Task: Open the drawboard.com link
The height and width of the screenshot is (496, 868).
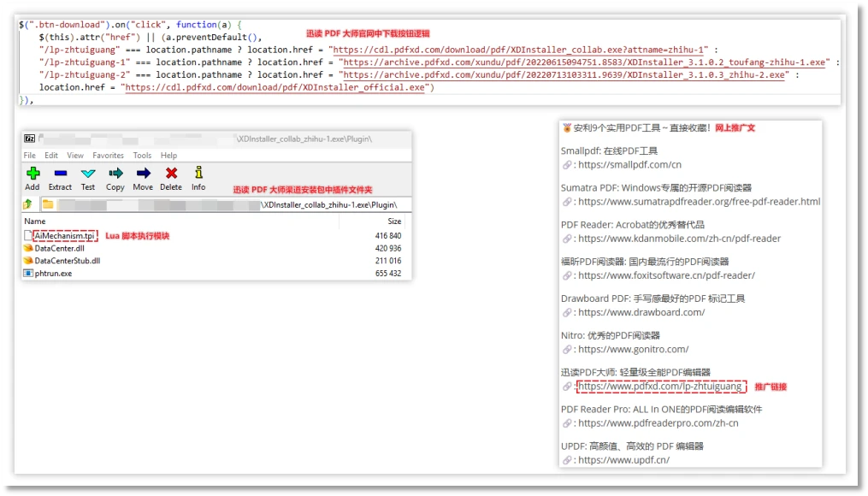Action: [x=641, y=312]
